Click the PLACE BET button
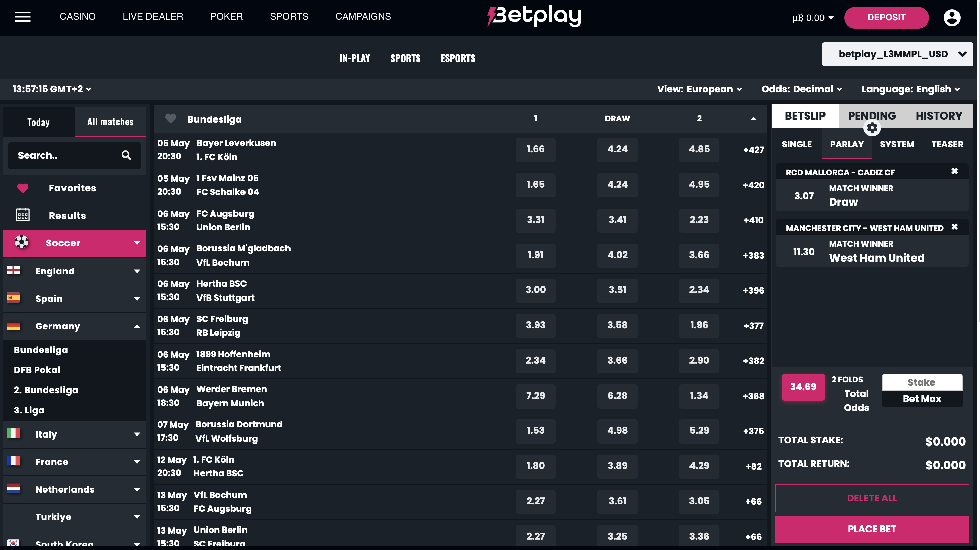The width and height of the screenshot is (980, 550). [x=872, y=529]
